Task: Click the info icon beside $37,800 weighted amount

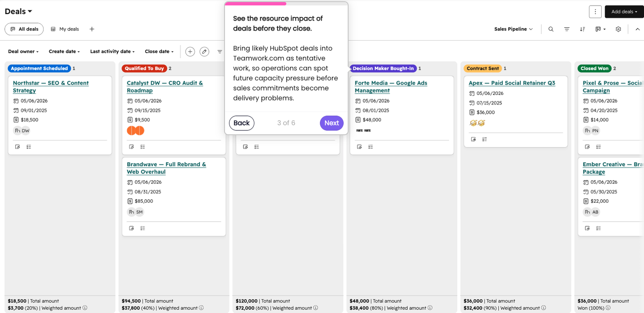Action: click(201, 308)
